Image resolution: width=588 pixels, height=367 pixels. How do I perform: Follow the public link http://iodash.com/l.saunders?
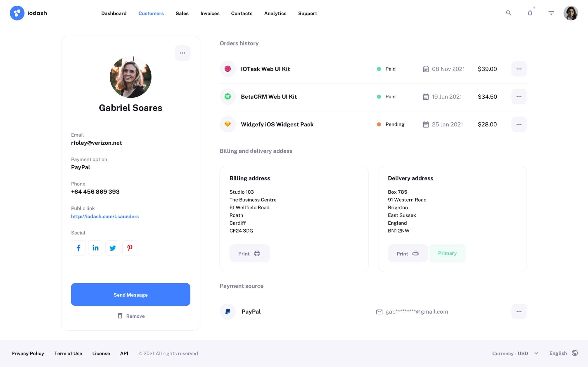105,216
